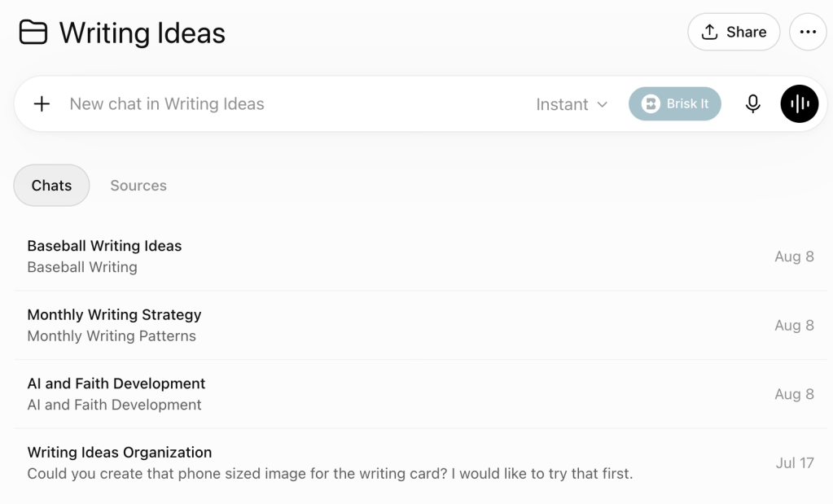
Task: Select the Chats tab
Action: (x=51, y=186)
